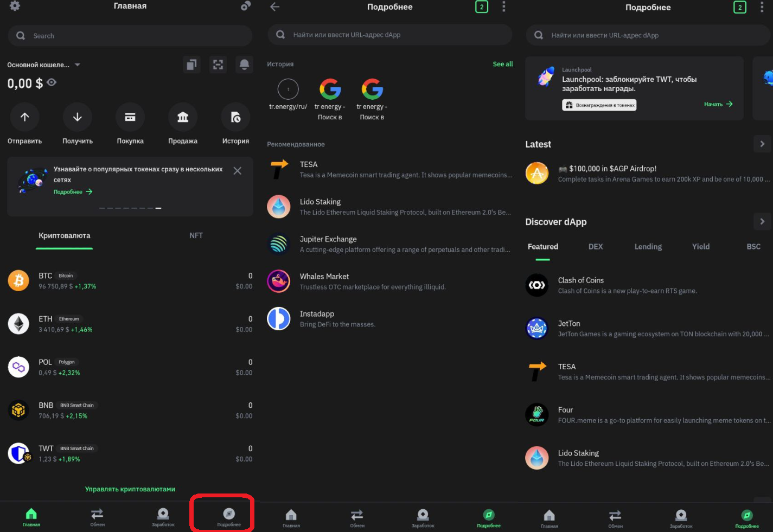Open TESA in Рекомендованное list
The width and height of the screenshot is (773, 532).
click(x=389, y=169)
